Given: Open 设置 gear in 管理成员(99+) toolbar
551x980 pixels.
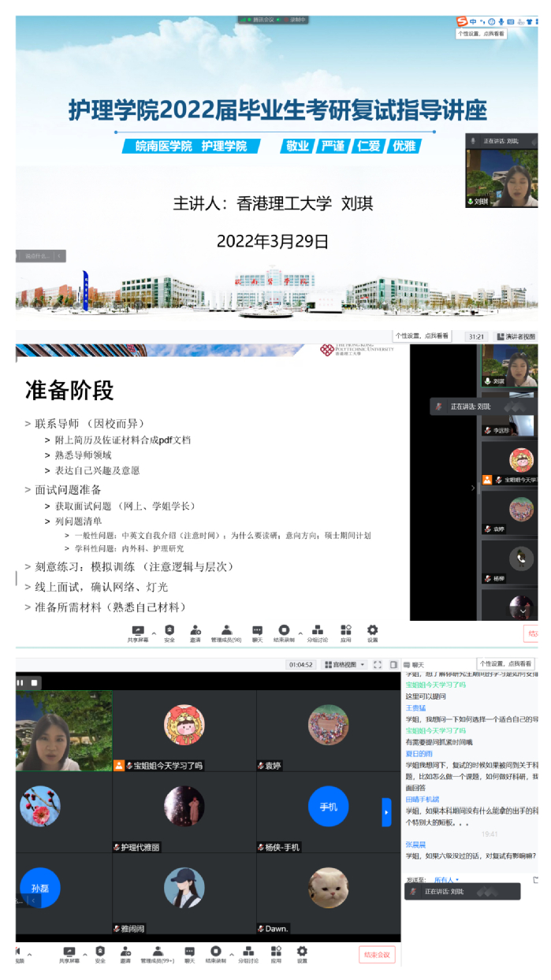Looking at the screenshot, I should point(302,955).
